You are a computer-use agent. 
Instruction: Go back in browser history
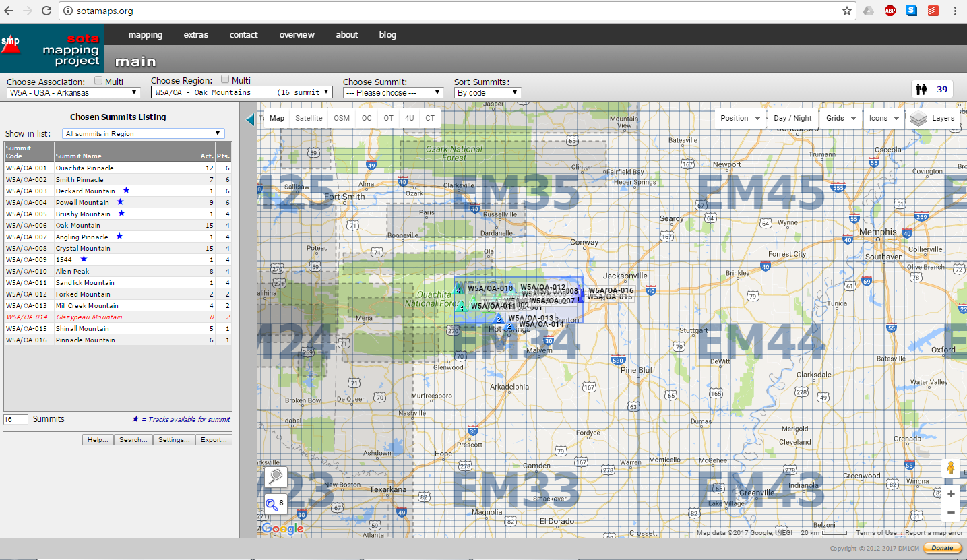pos(9,11)
